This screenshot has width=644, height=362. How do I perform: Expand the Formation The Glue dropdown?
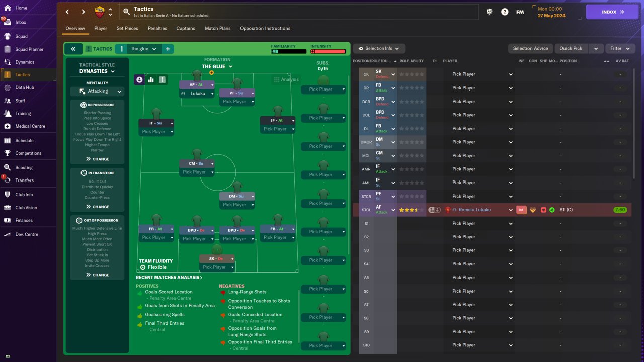[217, 66]
